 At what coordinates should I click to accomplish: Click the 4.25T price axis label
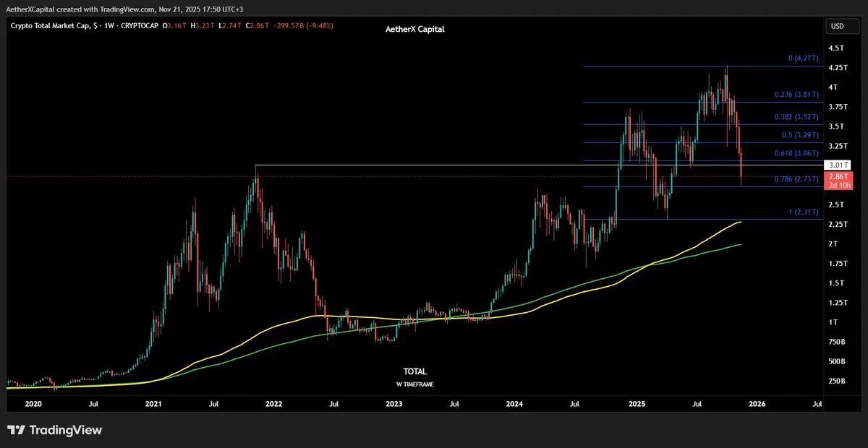(838, 68)
